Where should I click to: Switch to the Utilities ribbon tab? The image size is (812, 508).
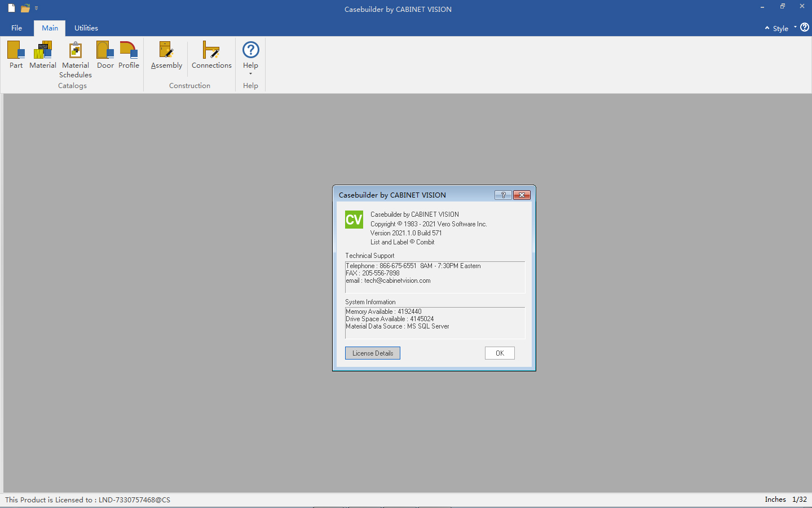[86, 28]
